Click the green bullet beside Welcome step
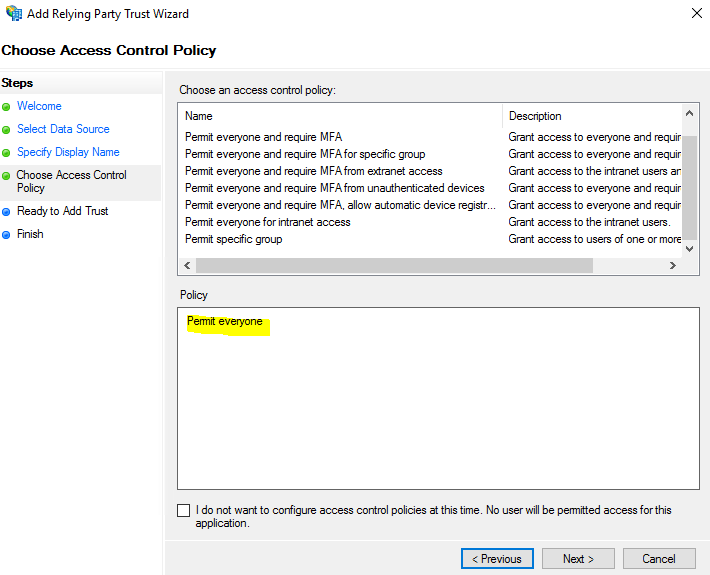Viewport: 710px width, 575px height. (x=6, y=106)
